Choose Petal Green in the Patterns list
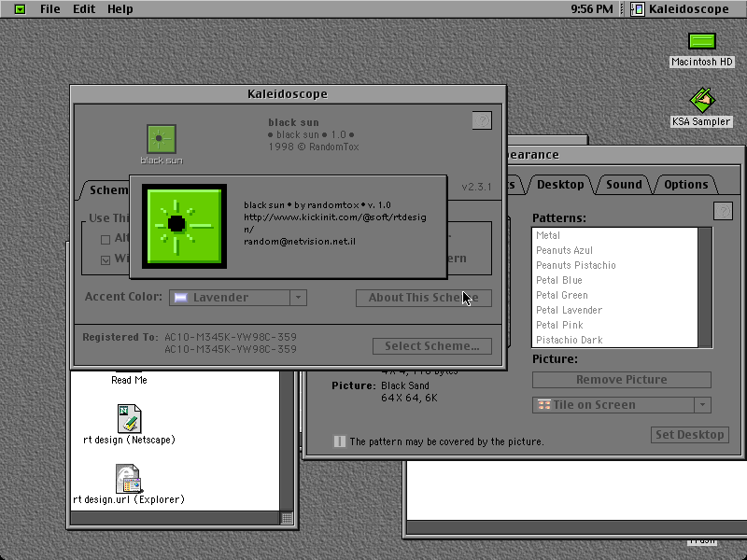The image size is (747, 560). point(614,295)
